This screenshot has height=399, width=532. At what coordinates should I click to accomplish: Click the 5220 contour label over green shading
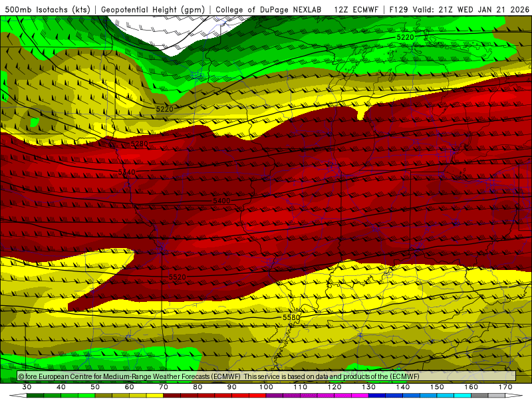tap(405, 37)
